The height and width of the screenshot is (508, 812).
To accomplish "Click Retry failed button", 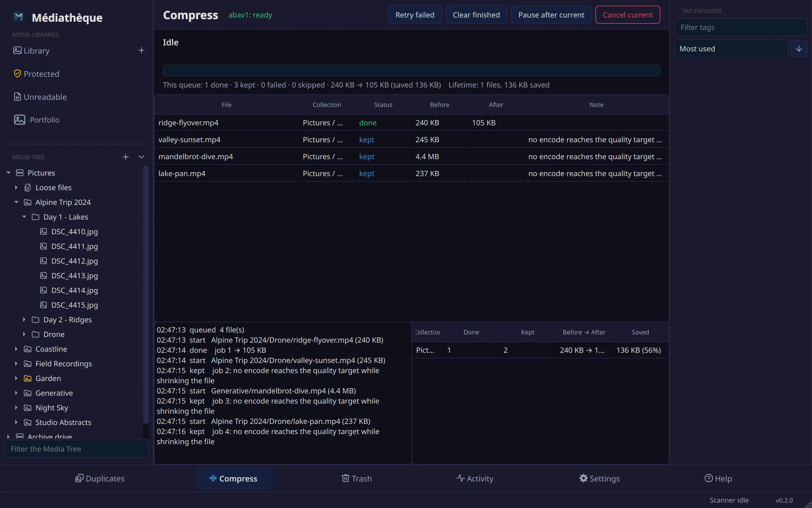I will coord(415,15).
